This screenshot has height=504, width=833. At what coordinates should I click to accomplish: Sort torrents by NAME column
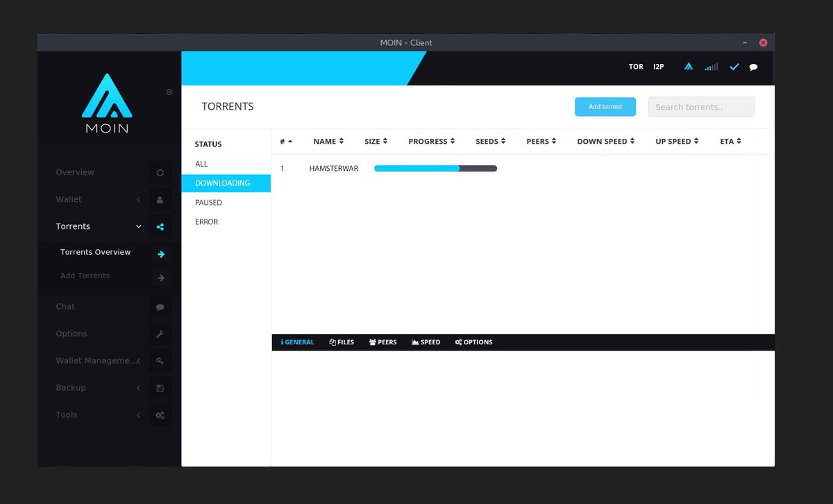328,142
